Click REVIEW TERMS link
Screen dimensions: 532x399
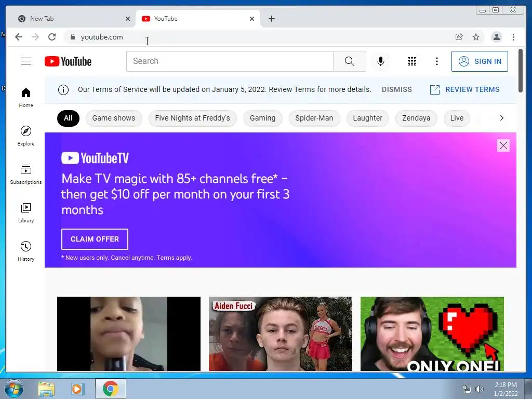[x=465, y=89]
